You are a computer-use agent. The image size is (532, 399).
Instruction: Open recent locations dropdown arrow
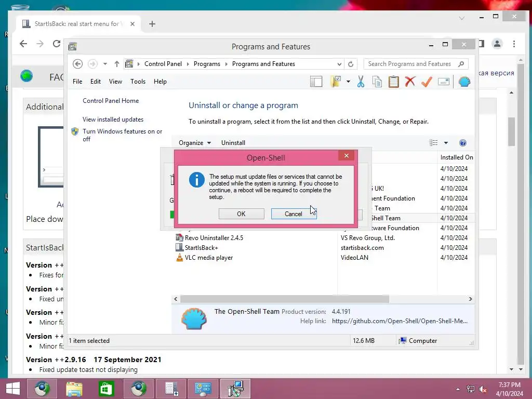tap(105, 64)
